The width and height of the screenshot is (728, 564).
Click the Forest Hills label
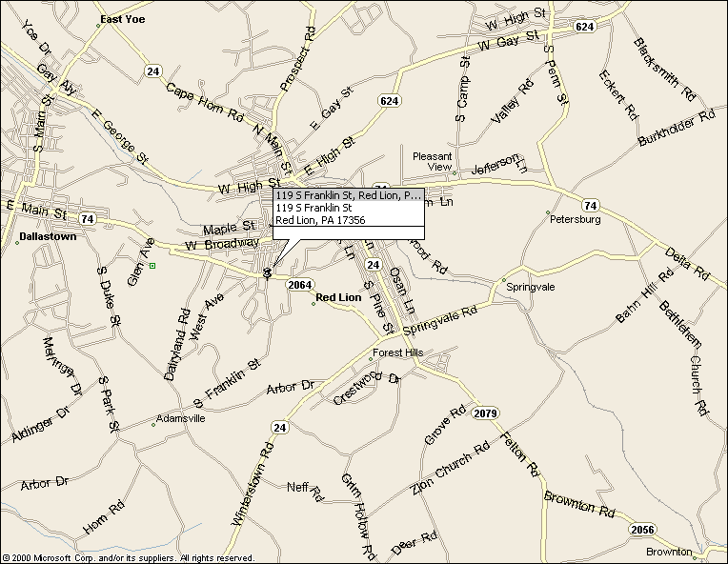click(x=398, y=352)
